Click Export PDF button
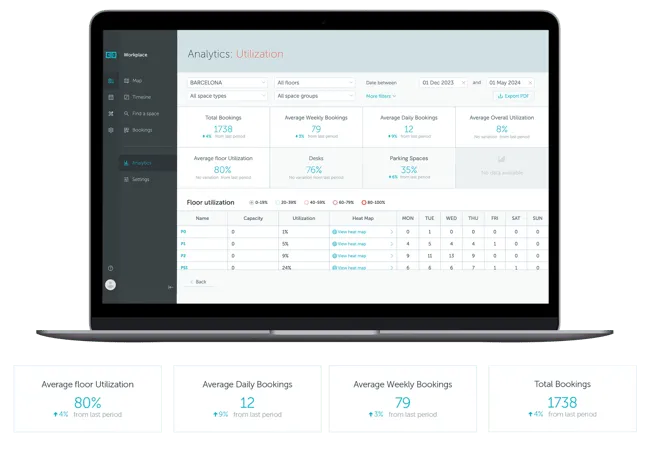The height and width of the screenshot is (455, 650). (514, 96)
